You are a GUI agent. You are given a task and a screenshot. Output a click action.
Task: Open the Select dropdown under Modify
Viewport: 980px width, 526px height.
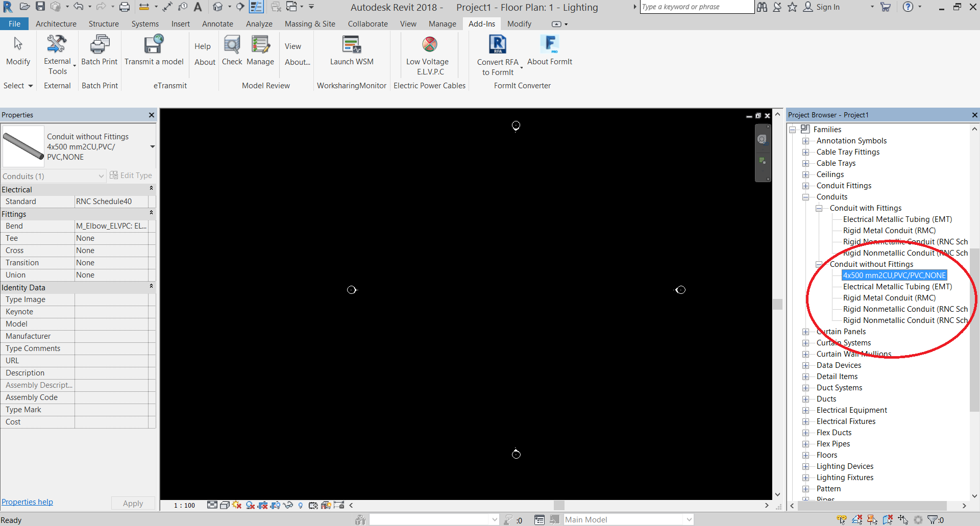[x=18, y=86]
